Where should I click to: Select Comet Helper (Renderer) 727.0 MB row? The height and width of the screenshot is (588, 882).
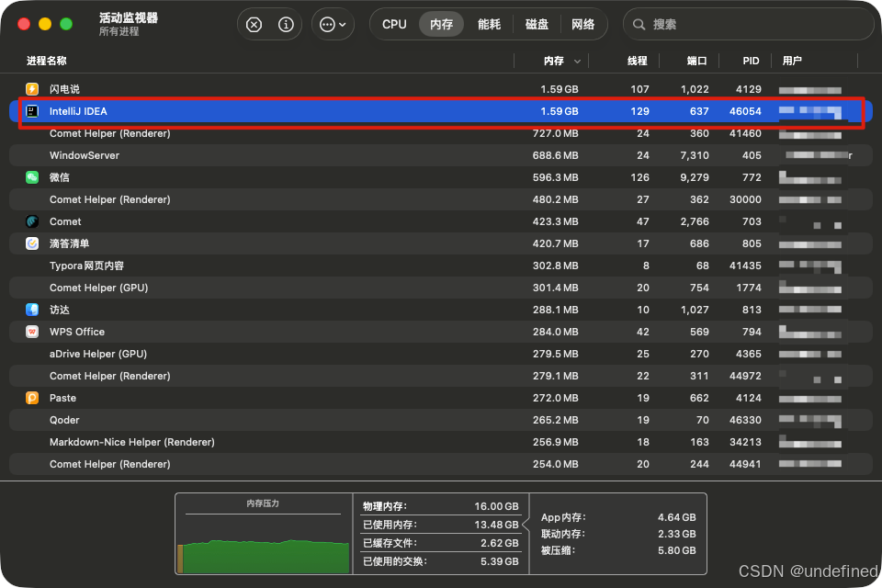pos(441,133)
